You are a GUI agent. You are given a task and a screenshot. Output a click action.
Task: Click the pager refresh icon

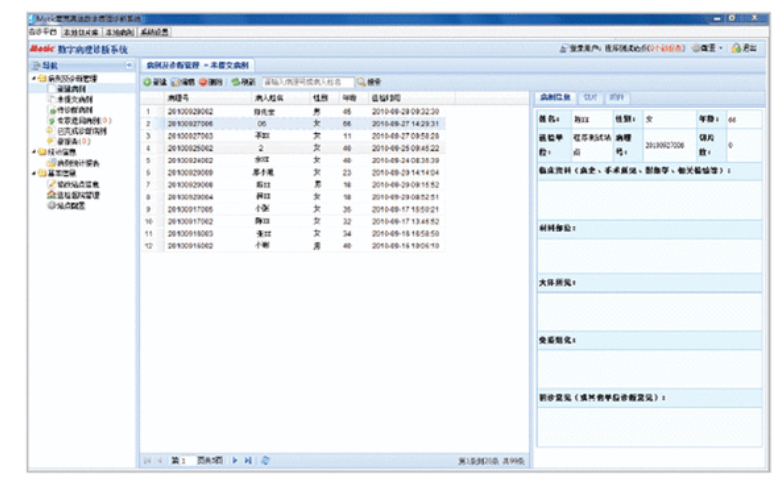[265, 461]
